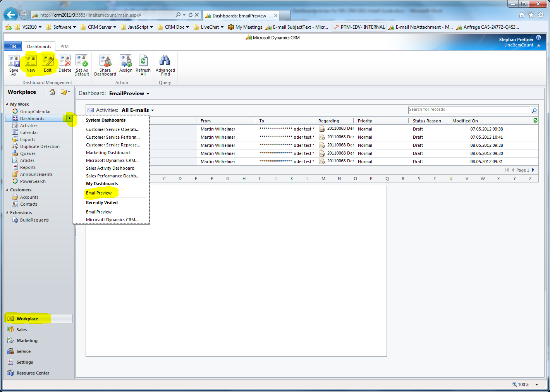Click the Search for records field
The width and height of the screenshot is (550, 392).
(x=469, y=110)
